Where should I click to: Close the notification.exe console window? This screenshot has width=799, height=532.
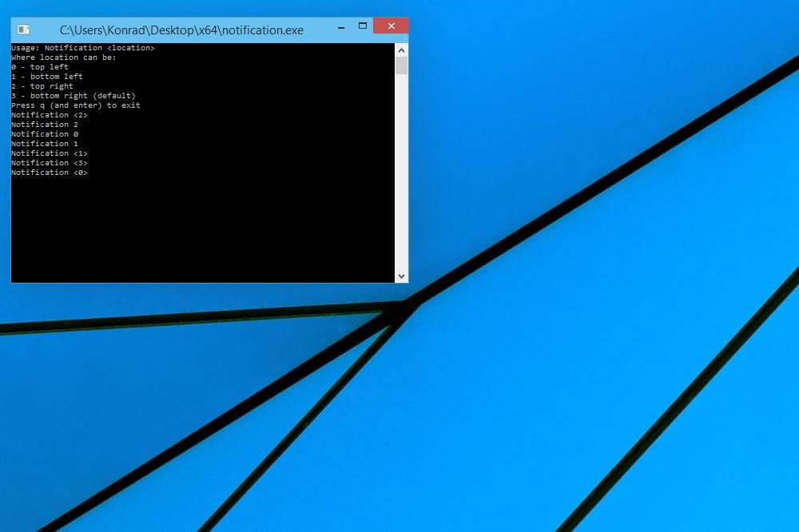(x=391, y=26)
